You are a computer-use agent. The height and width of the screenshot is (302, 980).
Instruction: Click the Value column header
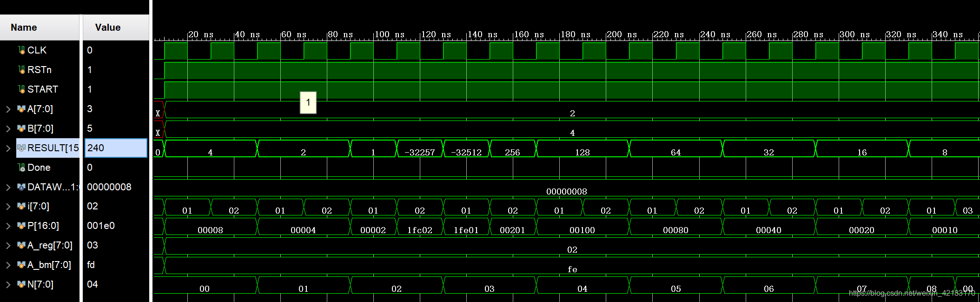point(116,27)
